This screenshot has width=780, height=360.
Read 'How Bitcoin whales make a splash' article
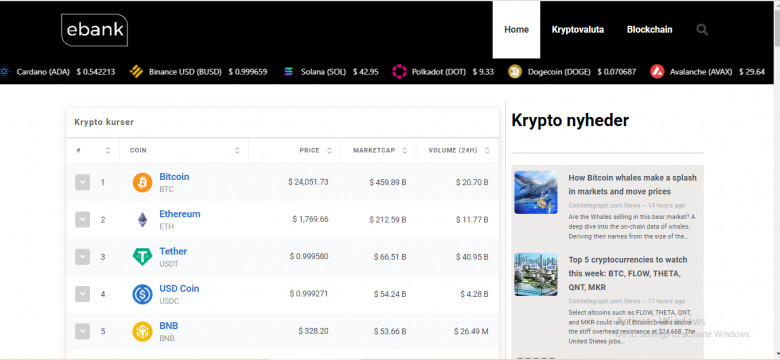[x=632, y=184]
